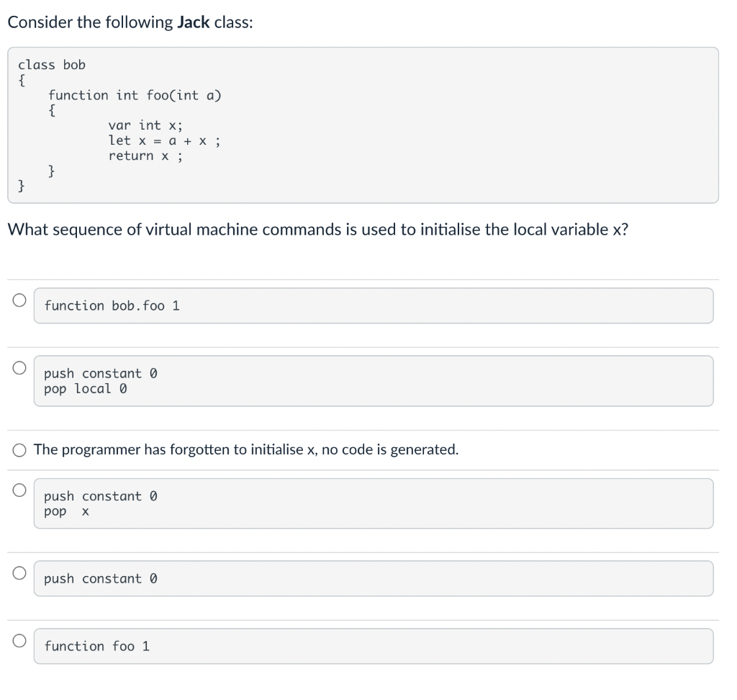Click 'no code is generated' answer text
This screenshot has height=700, width=737.
pos(389,450)
